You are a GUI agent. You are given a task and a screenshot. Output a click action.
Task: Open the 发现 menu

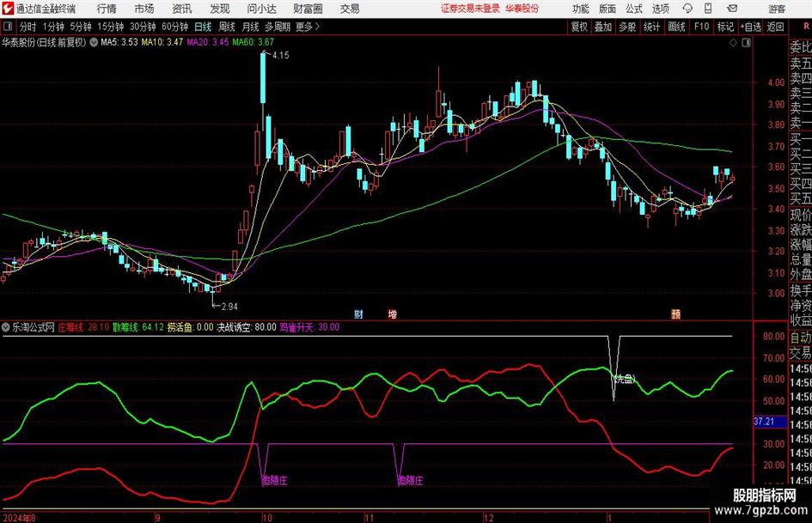click(220, 9)
